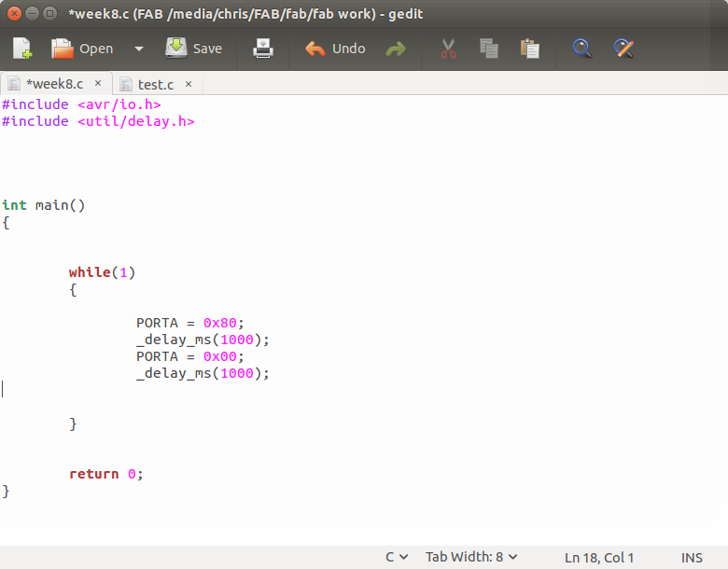Create a new document with the toolbar icon
The width and height of the screenshot is (728, 569).
point(22,49)
